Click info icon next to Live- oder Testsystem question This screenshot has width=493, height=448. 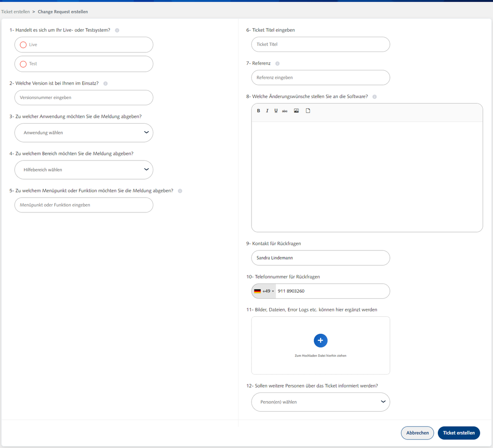(117, 30)
